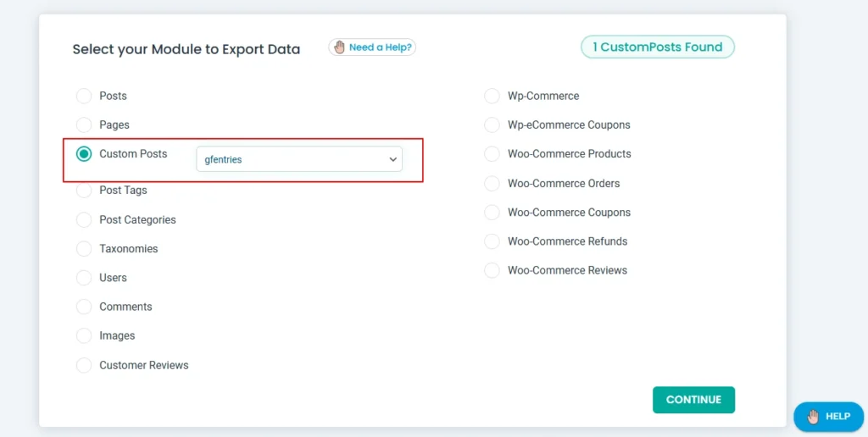868x437 pixels.
Task: Choose Woo-Commerce Refunds module
Action: [x=492, y=241]
